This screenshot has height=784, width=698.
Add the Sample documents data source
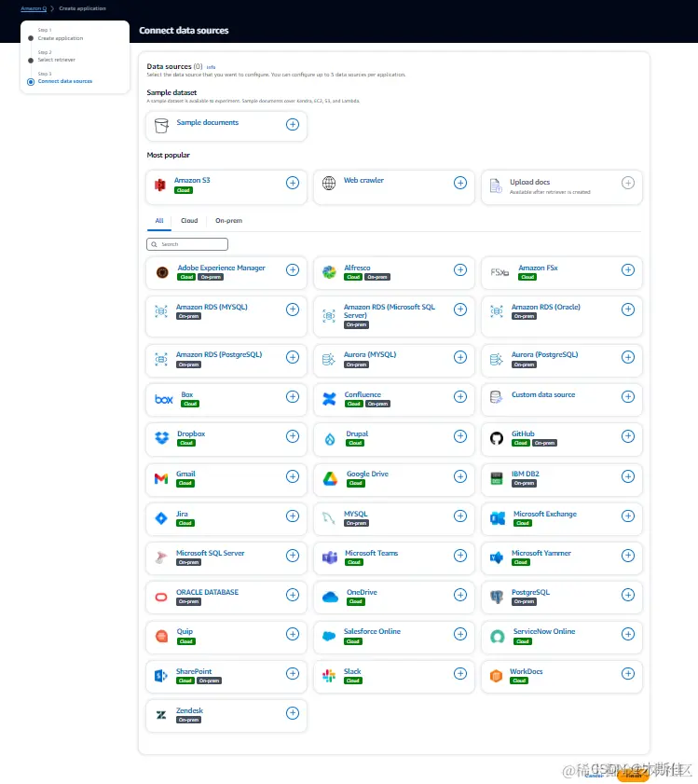pos(293,125)
